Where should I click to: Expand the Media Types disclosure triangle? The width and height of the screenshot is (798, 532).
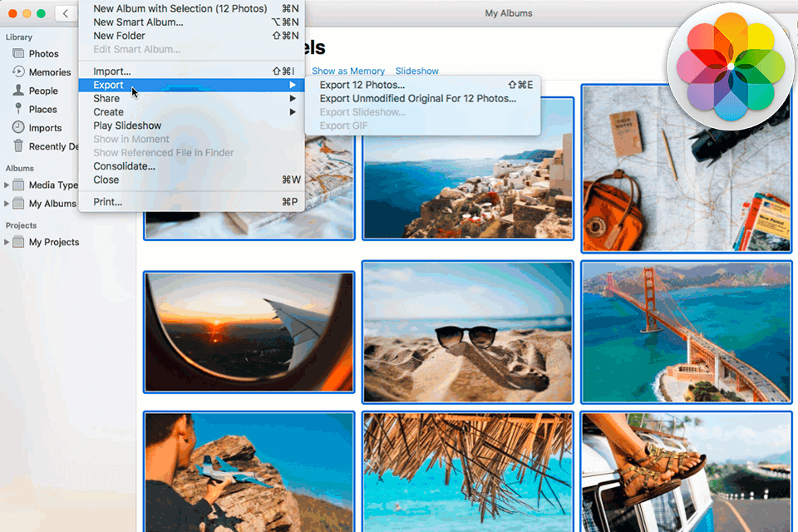pos(7,185)
